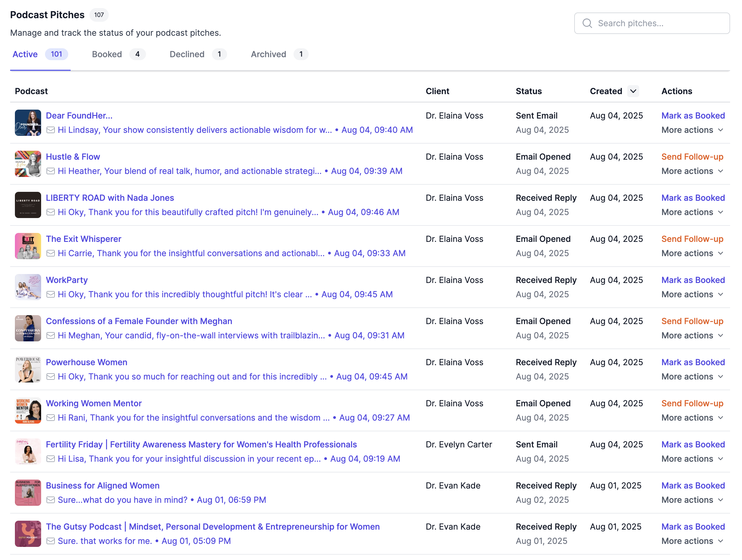Mark LIBERTY ROAD with Nada Jones as Booked
The height and width of the screenshot is (560, 742).
(x=693, y=198)
